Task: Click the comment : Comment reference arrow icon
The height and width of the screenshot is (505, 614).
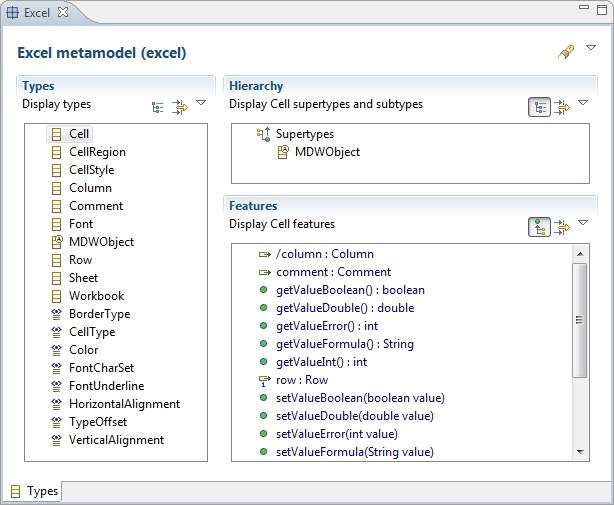Action: tap(265, 272)
